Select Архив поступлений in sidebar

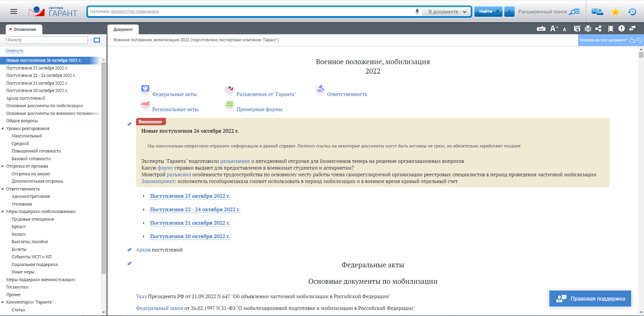[x=26, y=98]
